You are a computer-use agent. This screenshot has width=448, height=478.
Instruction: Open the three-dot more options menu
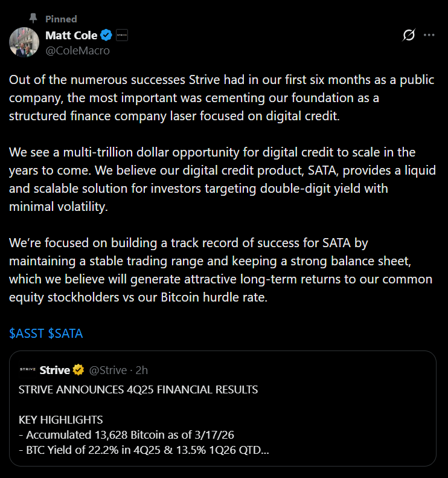click(429, 36)
